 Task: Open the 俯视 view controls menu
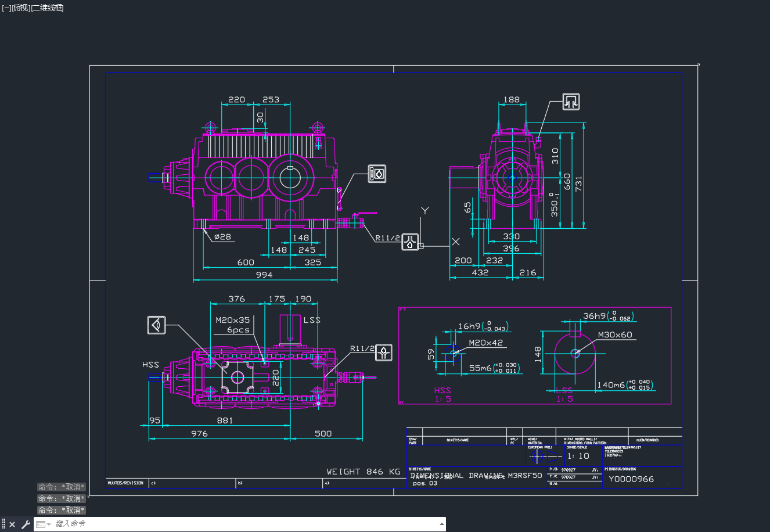(21, 8)
